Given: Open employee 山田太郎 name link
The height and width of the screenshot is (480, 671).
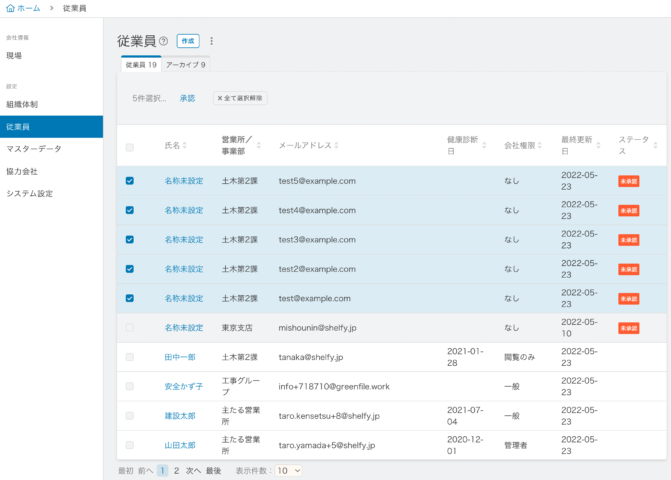Looking at the screenshot, I should click(x=180, y=445).
